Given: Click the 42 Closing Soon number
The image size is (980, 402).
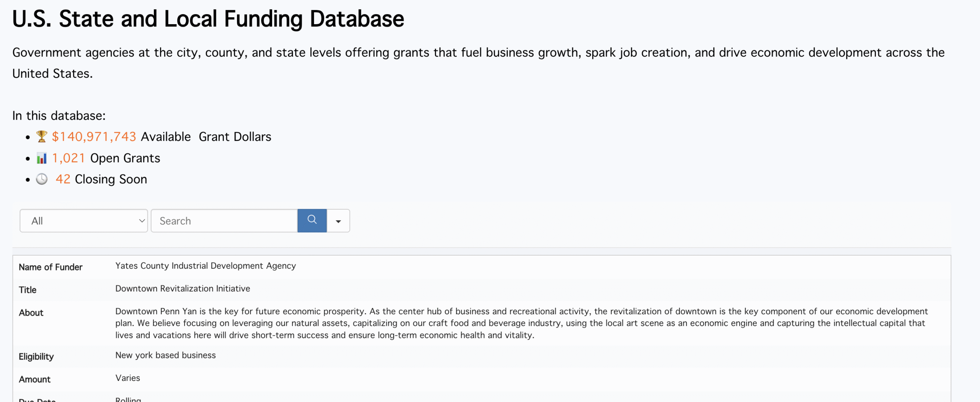Looking at the screenshot, I should [63, 179].
